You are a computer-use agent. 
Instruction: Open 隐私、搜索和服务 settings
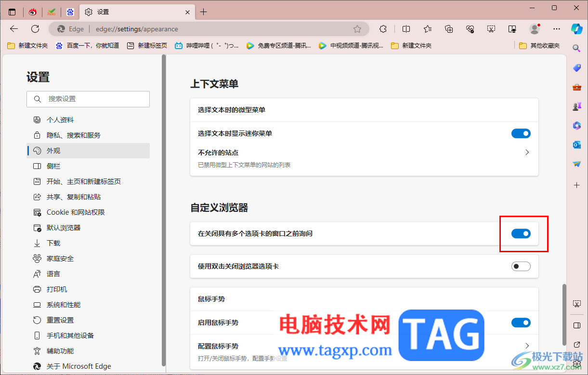(x=88, y=135)
